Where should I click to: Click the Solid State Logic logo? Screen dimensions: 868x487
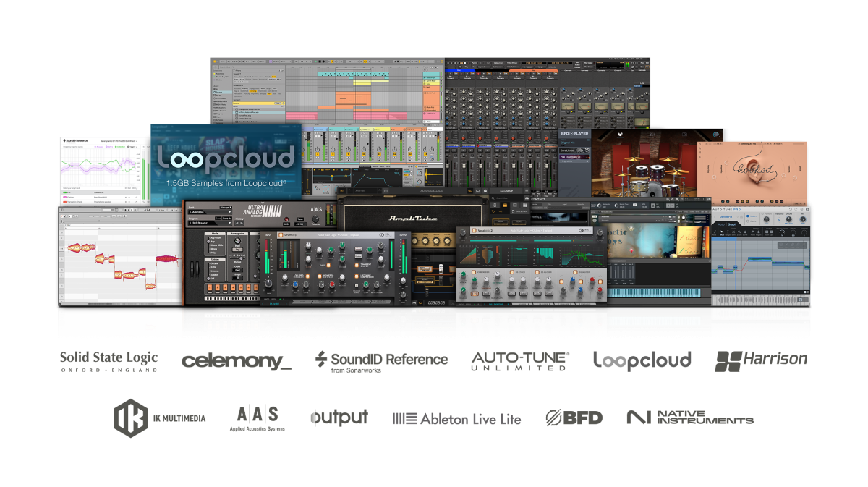(109, 361)
